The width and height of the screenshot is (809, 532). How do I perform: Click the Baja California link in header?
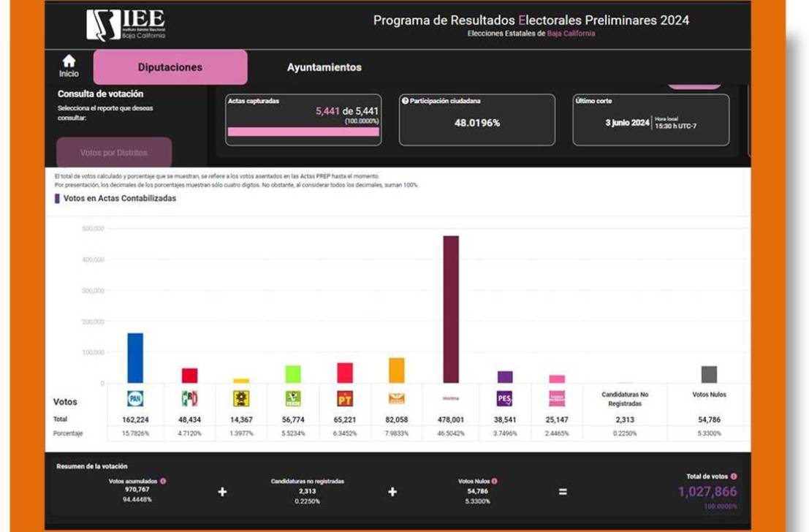(x=571, y=34)
